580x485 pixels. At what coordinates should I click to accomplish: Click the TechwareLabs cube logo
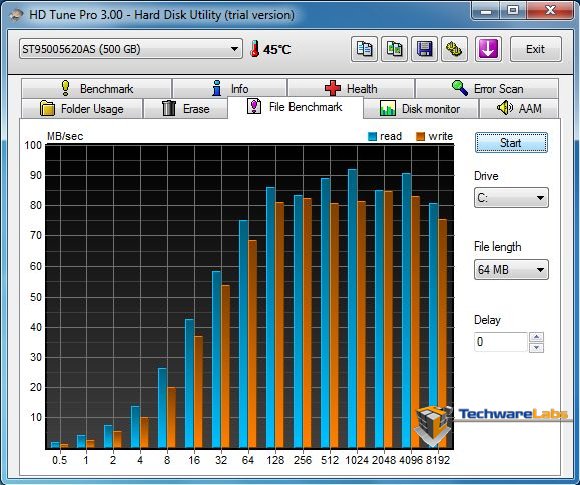pos(434,425)
